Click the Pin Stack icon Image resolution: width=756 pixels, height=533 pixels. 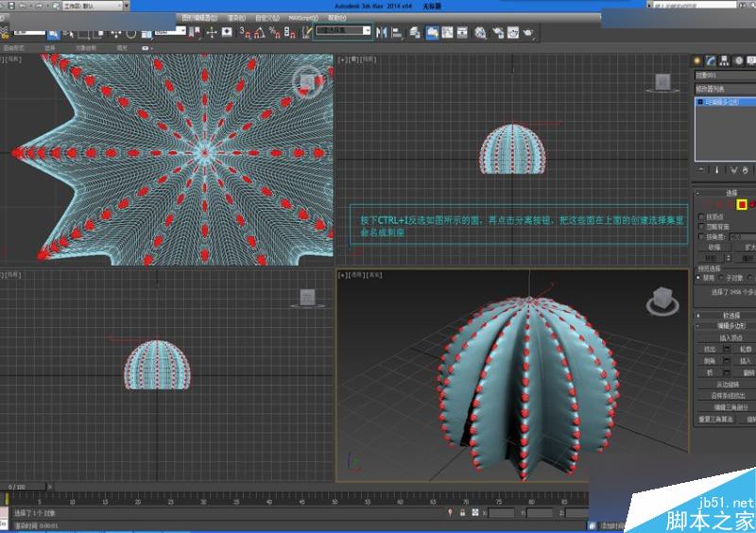701,170
